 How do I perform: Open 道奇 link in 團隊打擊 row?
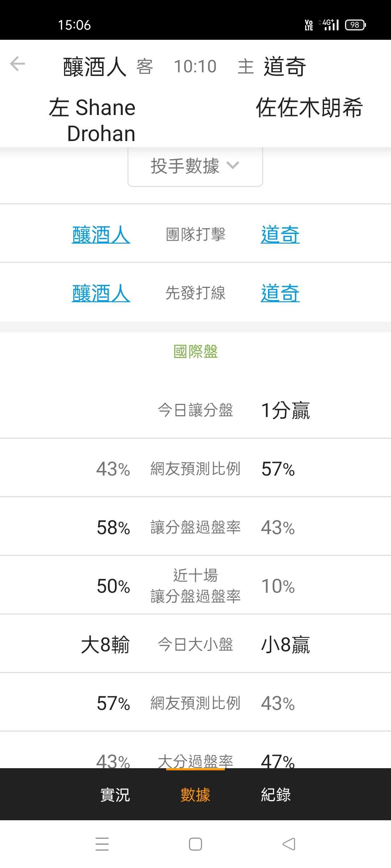tap(280, 234)
